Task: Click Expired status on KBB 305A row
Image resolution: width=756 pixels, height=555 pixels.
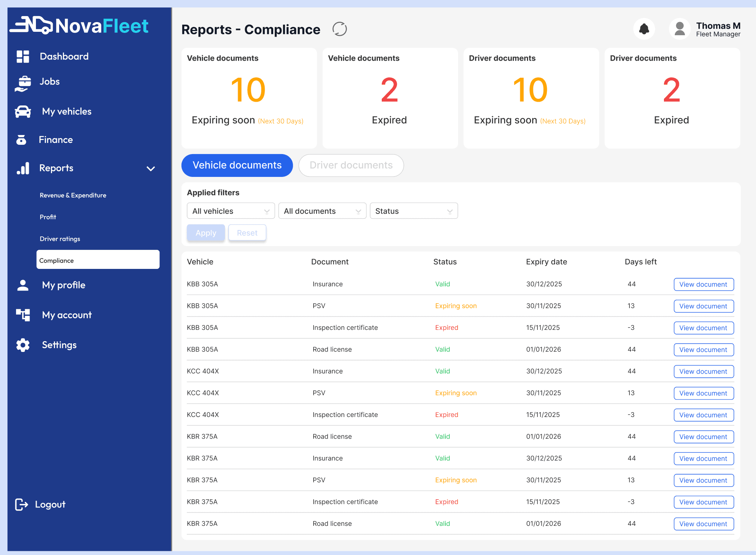Action: click(x=446, y=328)
